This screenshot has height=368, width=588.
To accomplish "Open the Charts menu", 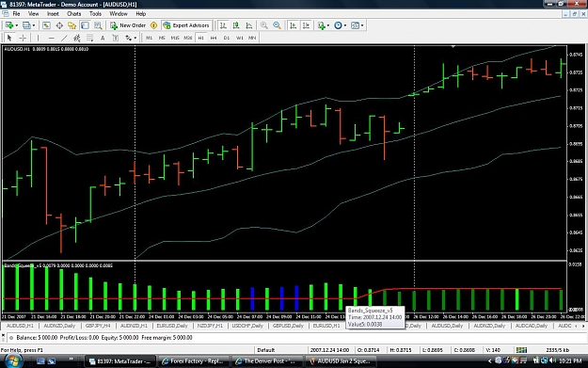I will pyautogui.click(x=73, y=13).
